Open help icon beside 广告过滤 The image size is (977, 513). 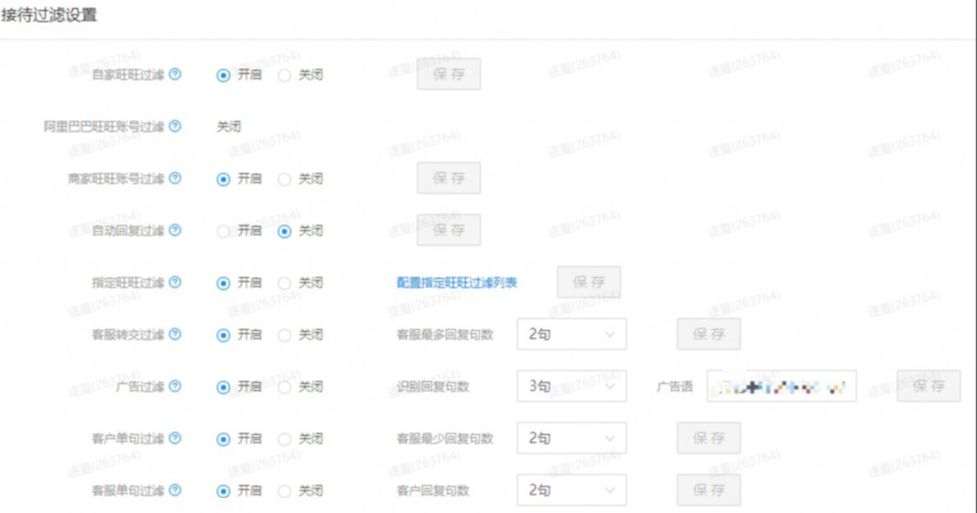tap(176, 386)
